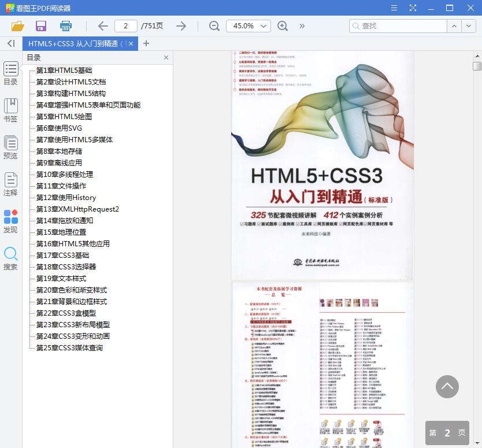Viewport: 482px width, 448px height.
Task: Show more toolbar options with the double chevron
Action: point(302,26)
